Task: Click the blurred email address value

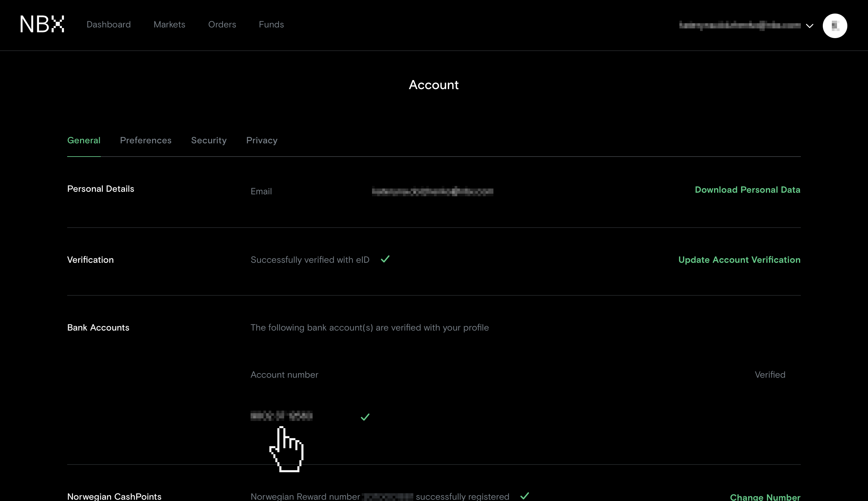Action: pyautogui.click(x=432, y=191)
